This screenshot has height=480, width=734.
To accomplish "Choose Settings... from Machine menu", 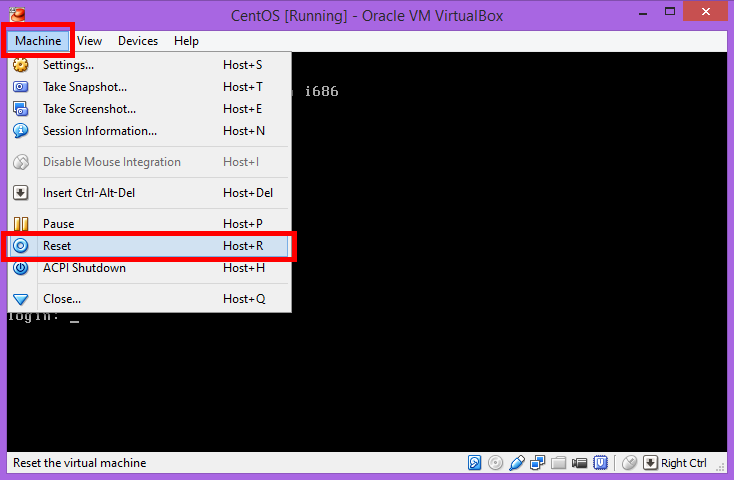I will tap(150, 65).
